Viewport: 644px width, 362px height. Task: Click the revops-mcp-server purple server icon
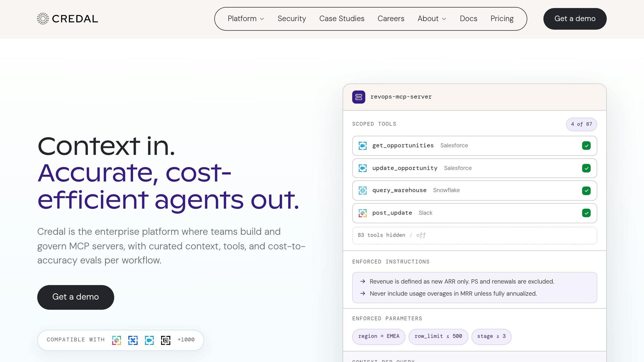(358, 97)
